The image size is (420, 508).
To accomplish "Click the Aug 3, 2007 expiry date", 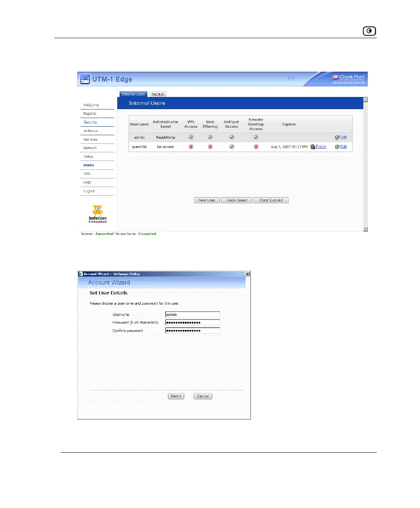I will tap(289, 147).
